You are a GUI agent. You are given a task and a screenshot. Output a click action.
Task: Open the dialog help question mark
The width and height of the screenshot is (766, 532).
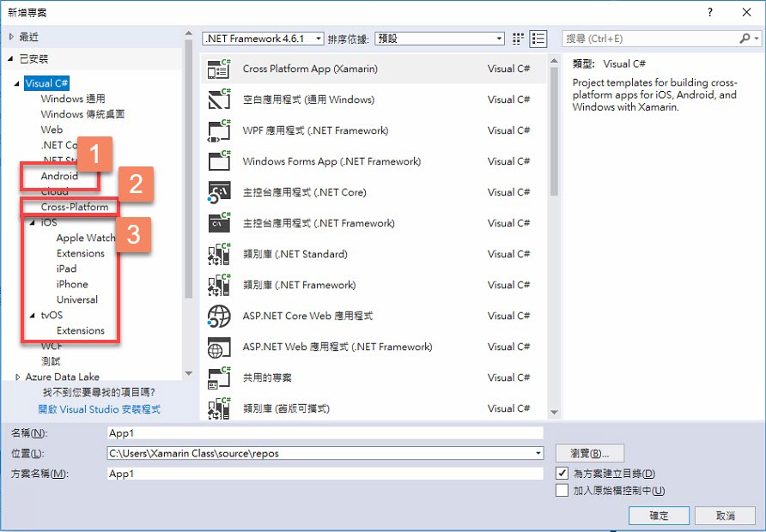coord(710,12)
